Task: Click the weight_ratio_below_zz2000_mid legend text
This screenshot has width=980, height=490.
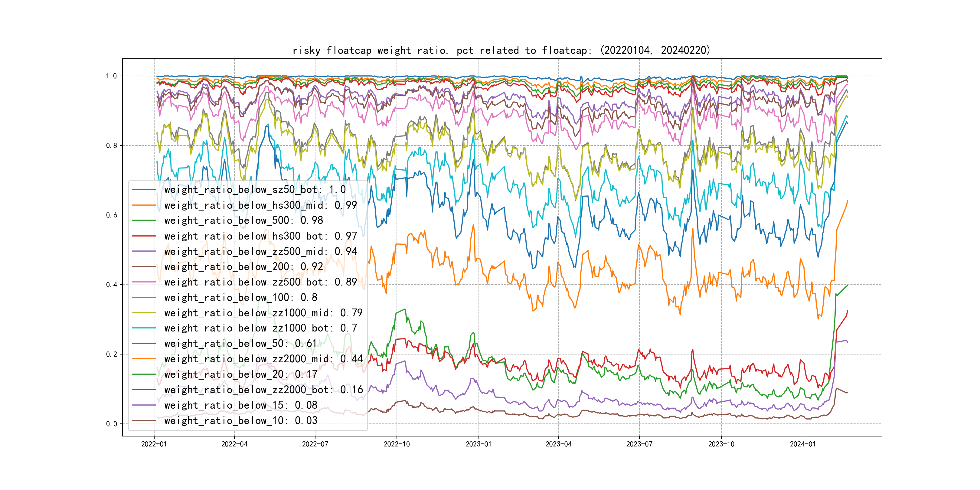Action: [263, 359]
